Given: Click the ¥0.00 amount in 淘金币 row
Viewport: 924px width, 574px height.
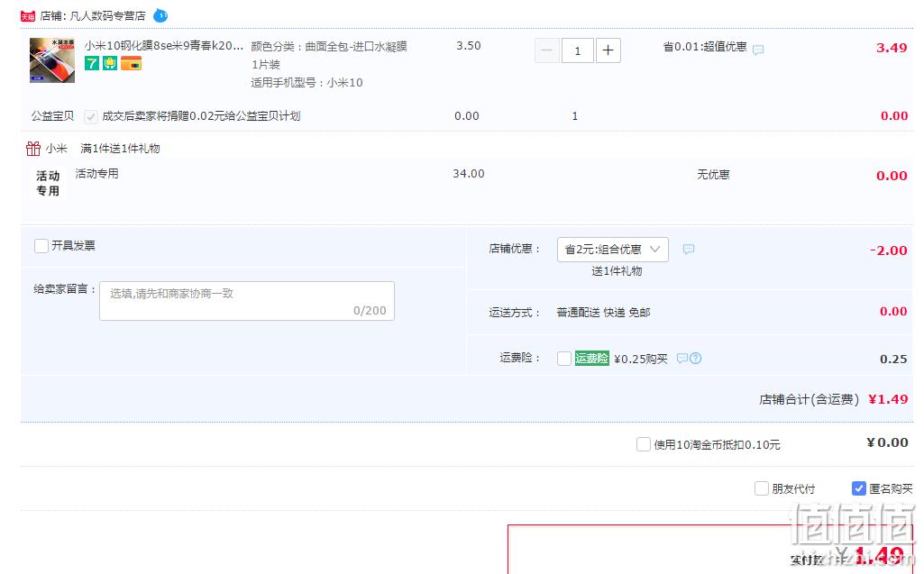Looking at the screenshot, I should pyautogui.click(x=887, y=442).
